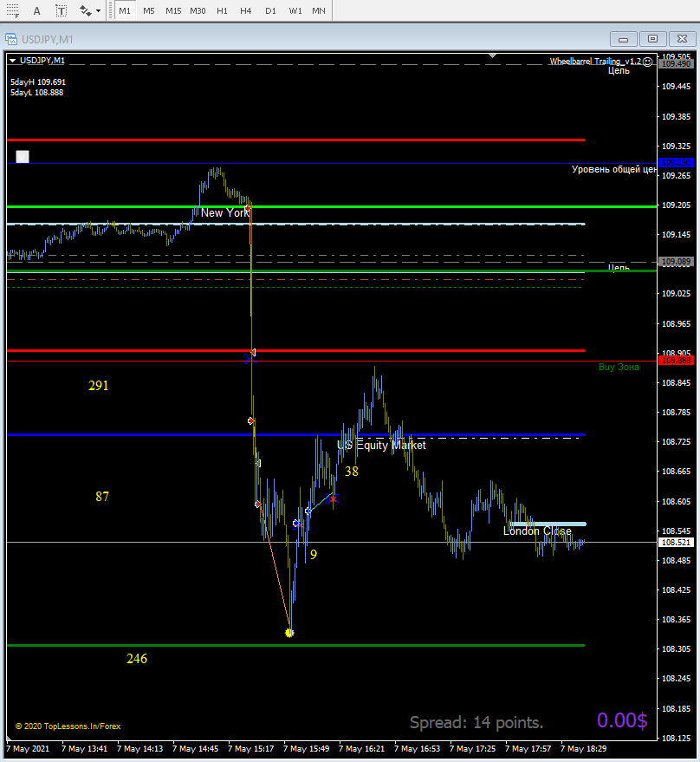This screenshot has height=762, width=700.
Task: Restore the chart window size
Action: coord(652,39)
